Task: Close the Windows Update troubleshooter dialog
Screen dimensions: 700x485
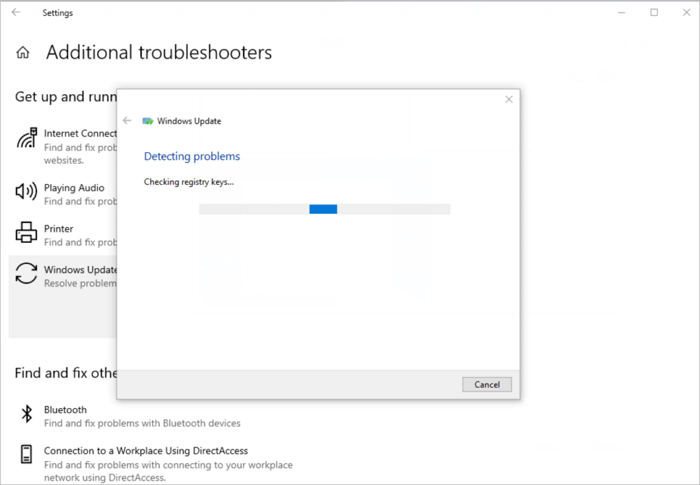Action: [x=509, y=99]
